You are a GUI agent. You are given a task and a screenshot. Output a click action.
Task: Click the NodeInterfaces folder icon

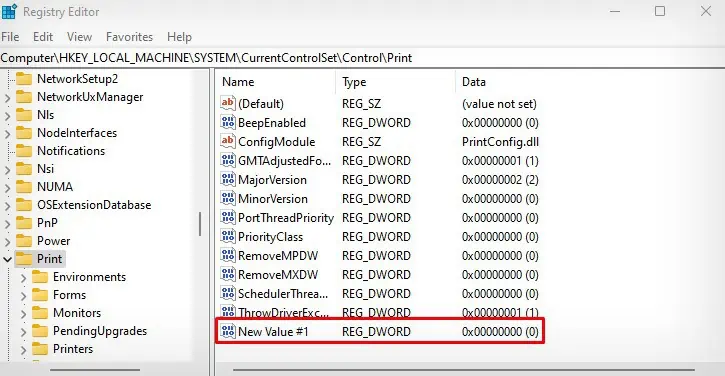(24, 133)
